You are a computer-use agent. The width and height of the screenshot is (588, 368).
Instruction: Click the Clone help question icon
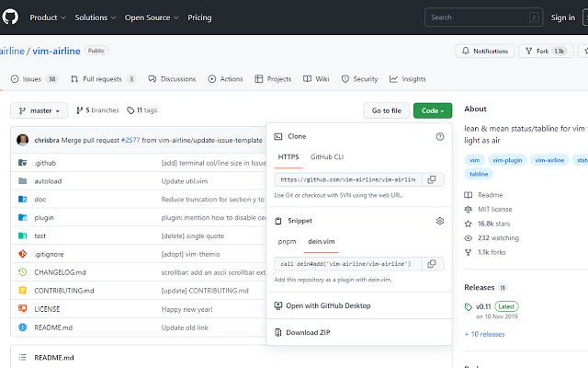[439, 136]
